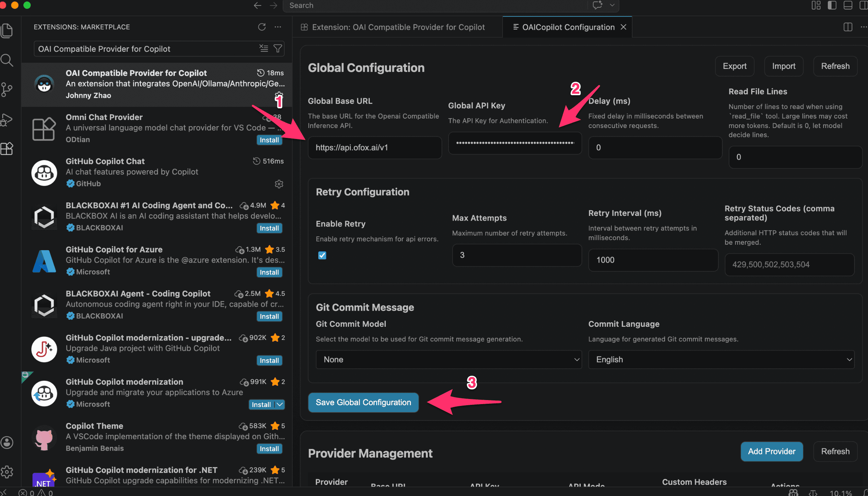Viewport: 868px width, 496px height.
Task: Expand Install dropdown arrow for Copilot modernization
Action: (280, 404)
